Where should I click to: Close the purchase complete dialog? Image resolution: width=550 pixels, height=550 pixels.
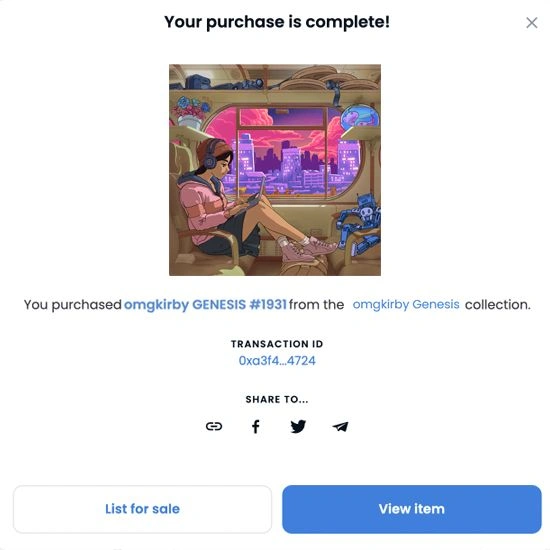[x=532, y=23]
